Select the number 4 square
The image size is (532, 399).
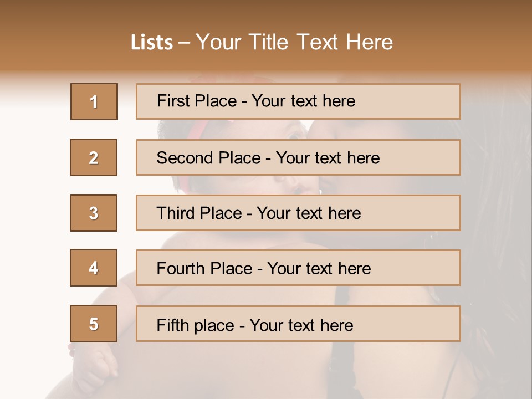click(94, 268)
